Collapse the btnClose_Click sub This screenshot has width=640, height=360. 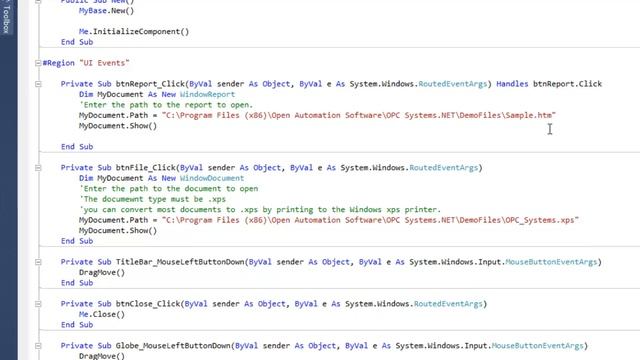38,304
